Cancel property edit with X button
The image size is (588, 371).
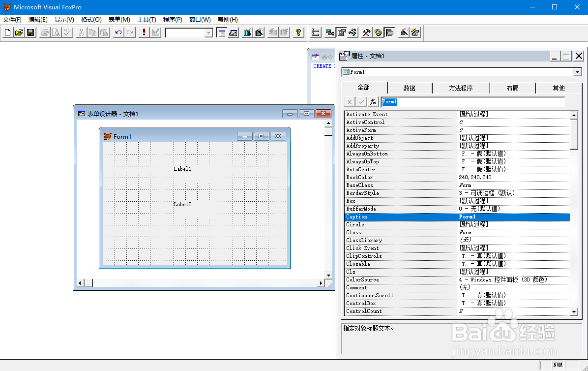click(350, 102)
